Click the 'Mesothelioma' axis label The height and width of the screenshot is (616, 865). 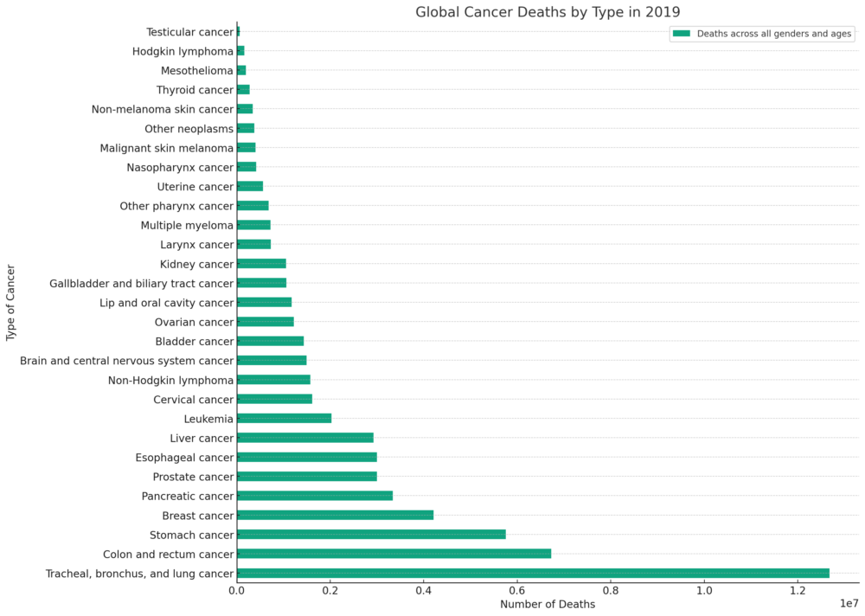point(197,71)
